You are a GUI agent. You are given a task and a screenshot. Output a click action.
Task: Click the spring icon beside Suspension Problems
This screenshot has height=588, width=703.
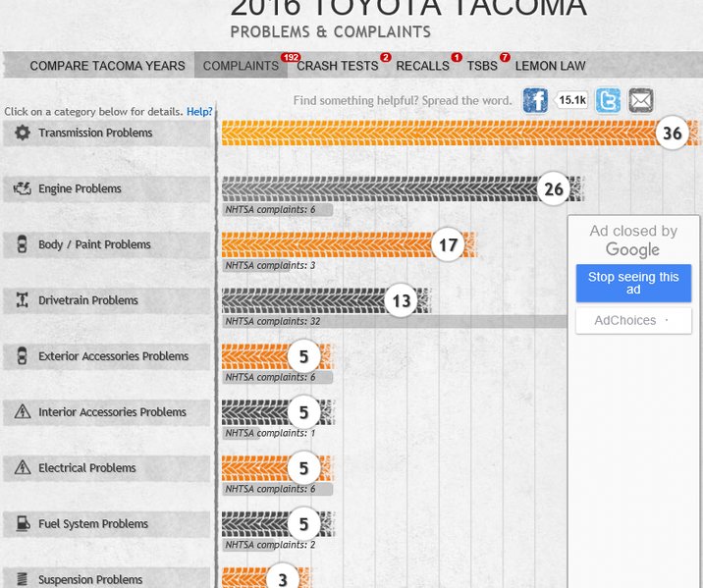[x=22, y=579]
